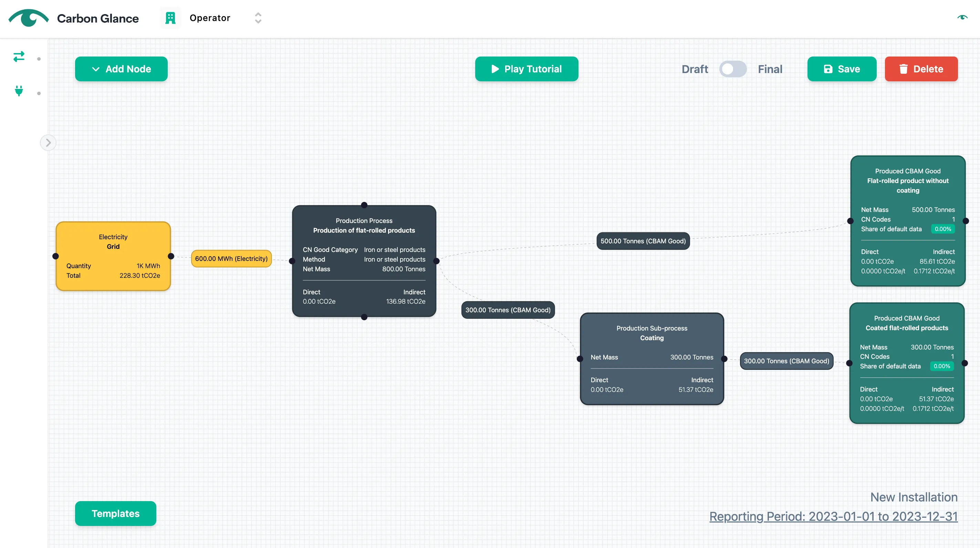Open the flows swap-arrows sidebar icon
The image size is (980, 548).
click(19, 57)
